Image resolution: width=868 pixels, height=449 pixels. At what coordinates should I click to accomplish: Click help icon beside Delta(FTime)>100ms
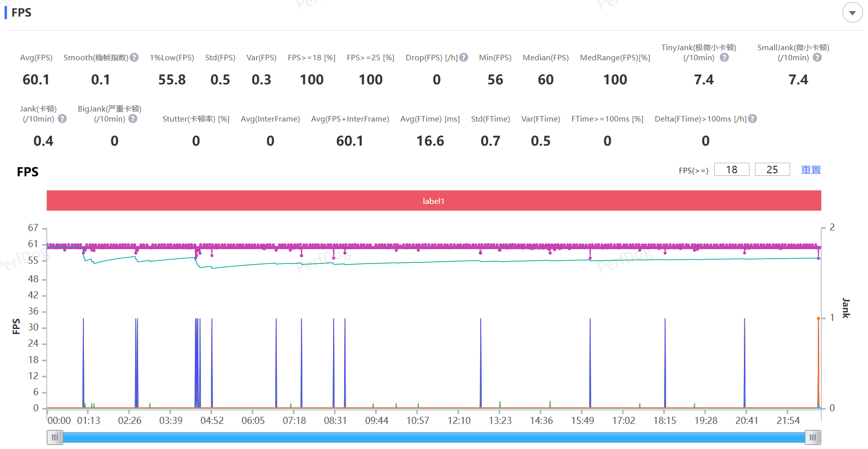[752, 119]
